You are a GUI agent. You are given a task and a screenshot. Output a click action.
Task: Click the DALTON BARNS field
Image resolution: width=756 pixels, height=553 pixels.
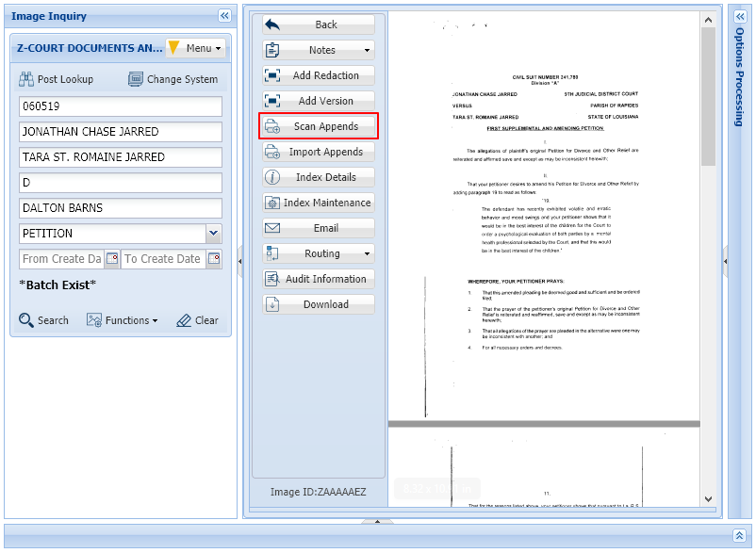point(121,208)
